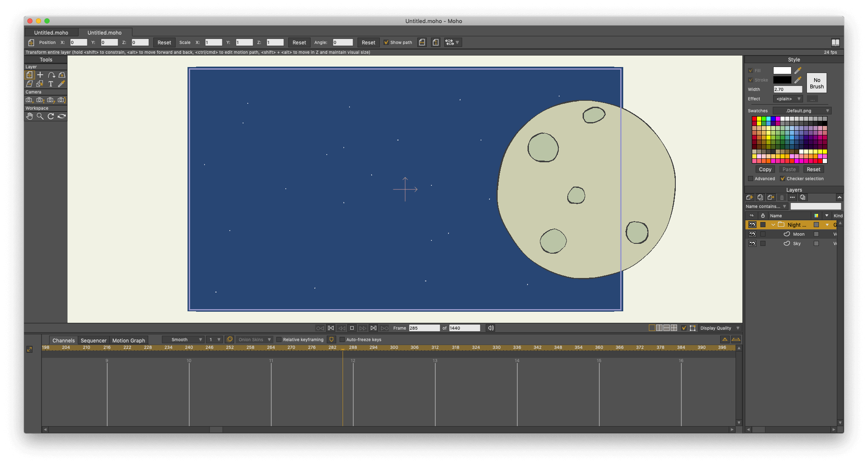This screenshot has width=868, height=465.
Task: Select the Transform Layer tool
Action: click(x=29, y=75)
